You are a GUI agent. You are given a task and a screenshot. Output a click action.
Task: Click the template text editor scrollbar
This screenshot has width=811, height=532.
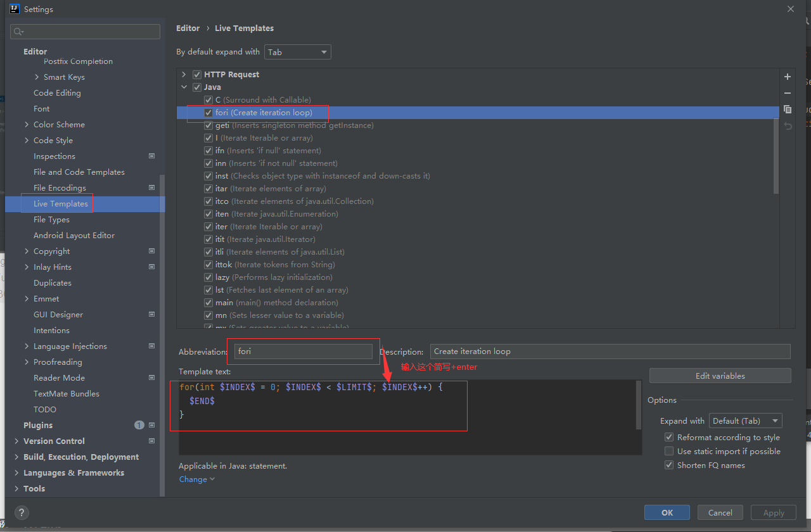[639, 405]
